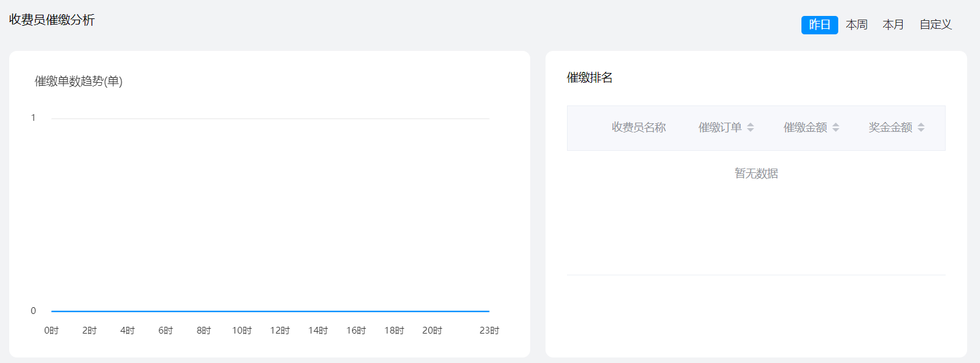The image size is (980, 363).
Task: Click the 23时 label on the x-axis
Action: (x=489, y=331)
